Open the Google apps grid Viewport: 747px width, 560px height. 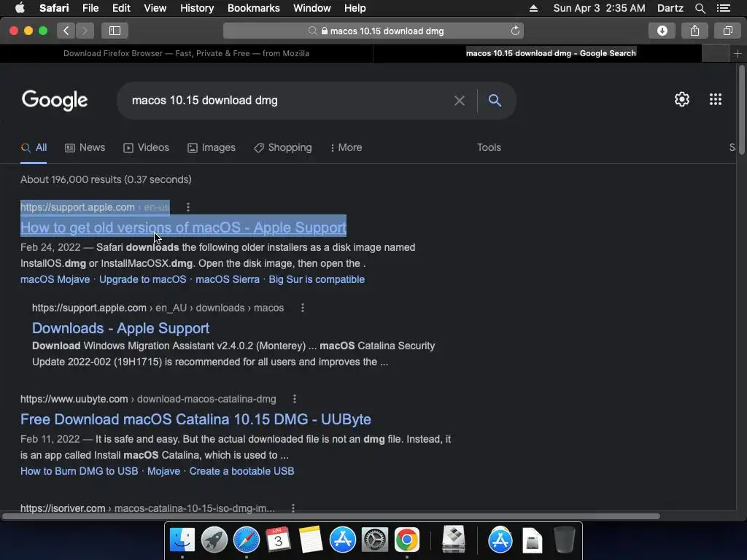[x=715, y=99]
